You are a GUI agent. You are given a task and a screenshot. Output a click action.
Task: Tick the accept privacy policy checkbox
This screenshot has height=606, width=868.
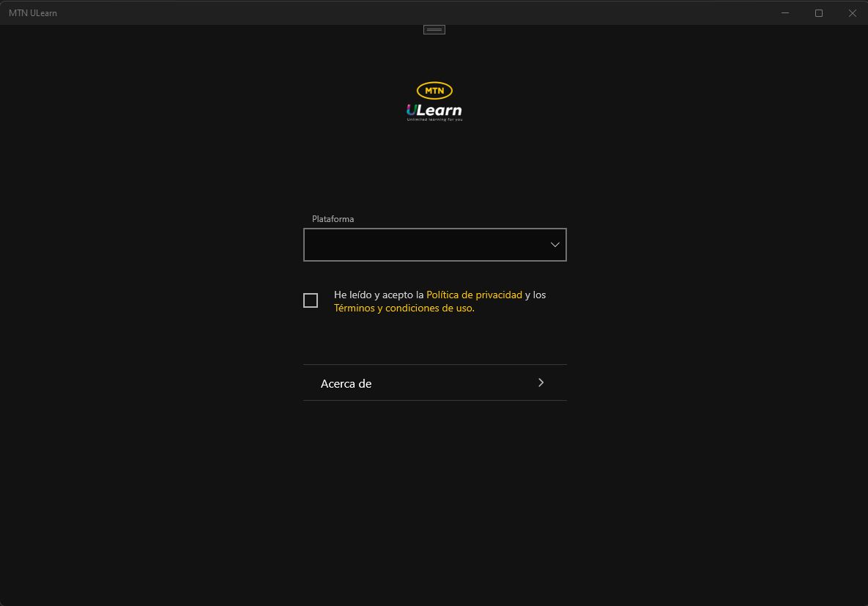tap(311, 300)
